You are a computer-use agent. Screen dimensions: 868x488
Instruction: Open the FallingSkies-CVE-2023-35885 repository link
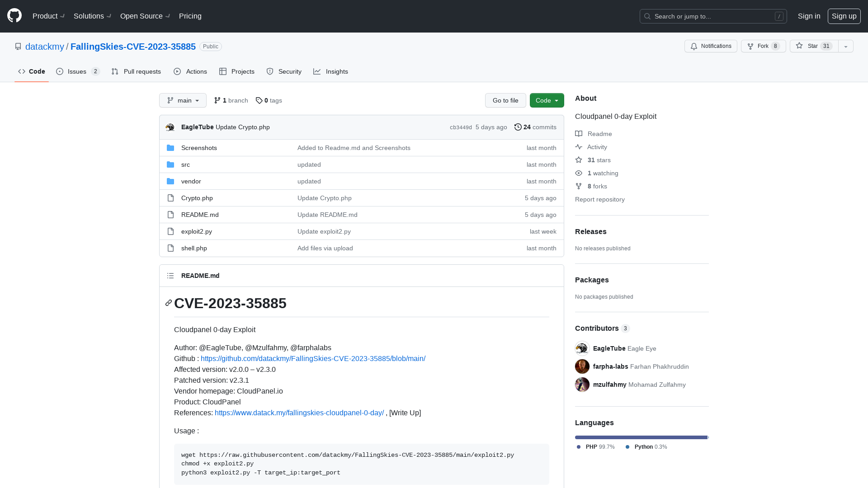coord(133,47)
